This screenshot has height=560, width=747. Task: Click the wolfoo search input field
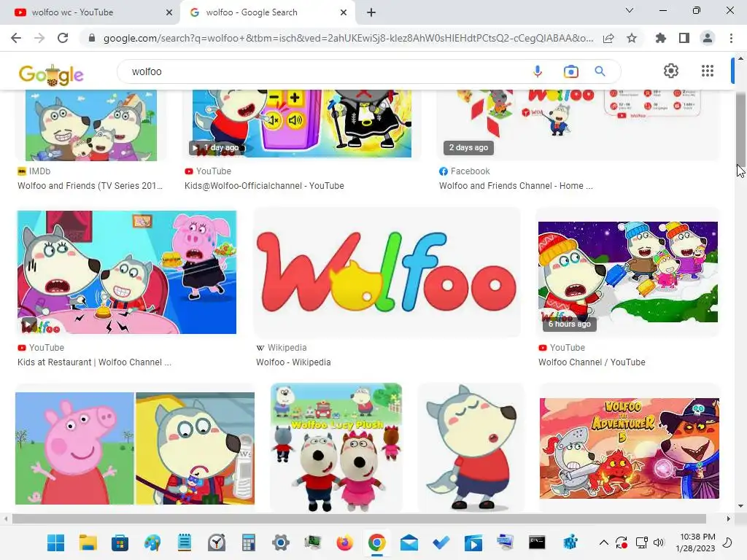(x=324, y=71)
